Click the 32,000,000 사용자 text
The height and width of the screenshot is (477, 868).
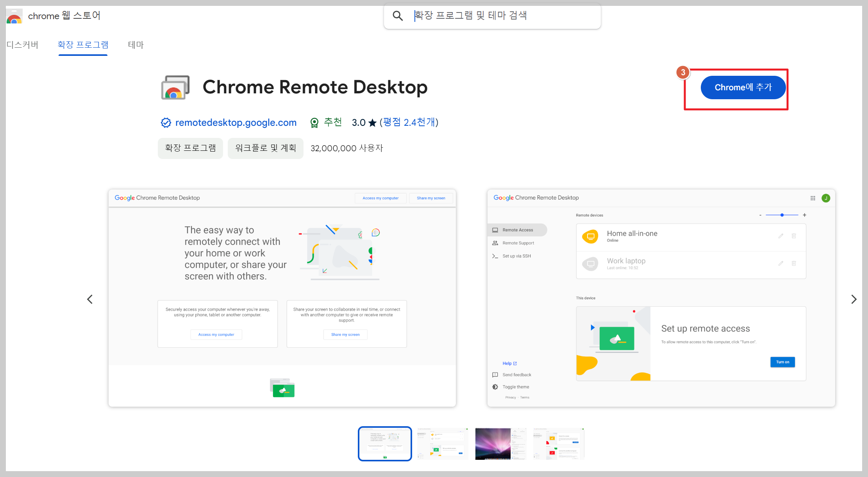coord(347,148)
